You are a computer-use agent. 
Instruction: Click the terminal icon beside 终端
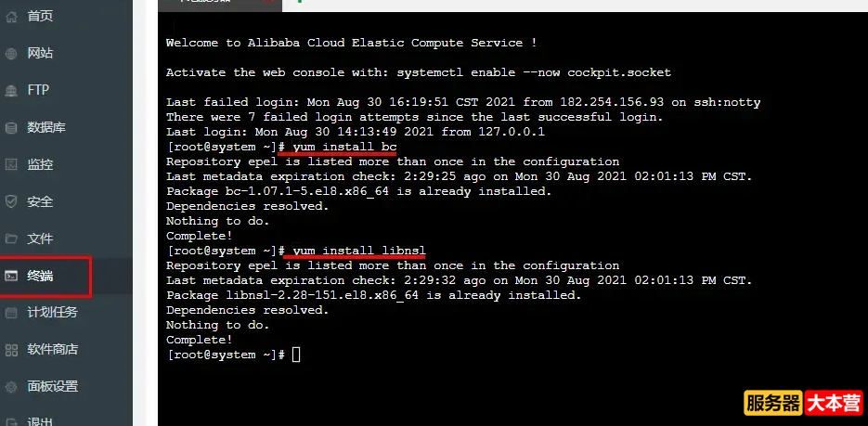11,276
